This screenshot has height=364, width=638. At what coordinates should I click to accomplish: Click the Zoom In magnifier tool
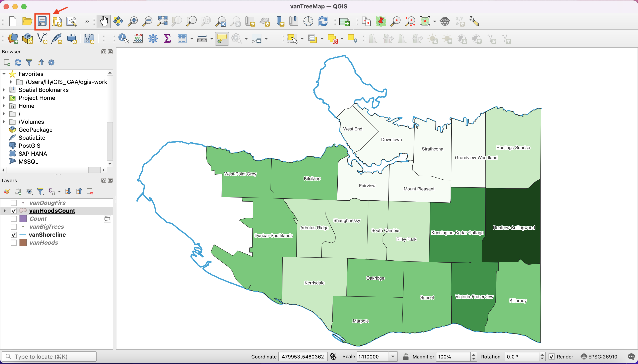(133, 21)
